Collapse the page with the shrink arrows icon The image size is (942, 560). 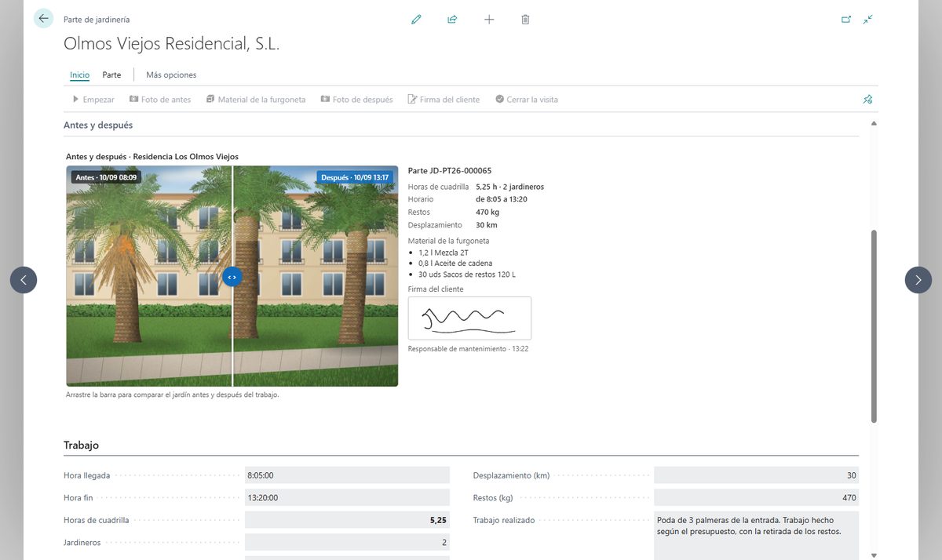point(867,20)
